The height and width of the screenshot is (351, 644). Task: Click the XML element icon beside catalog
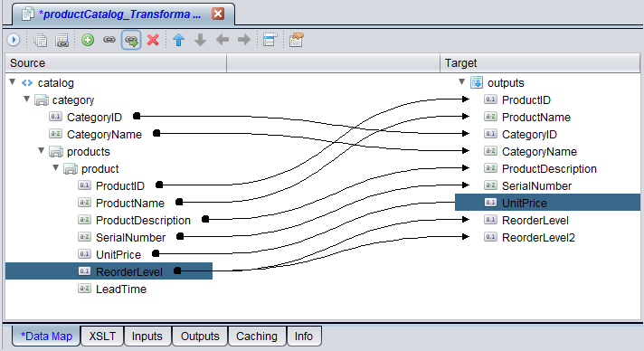pos(27,82)
